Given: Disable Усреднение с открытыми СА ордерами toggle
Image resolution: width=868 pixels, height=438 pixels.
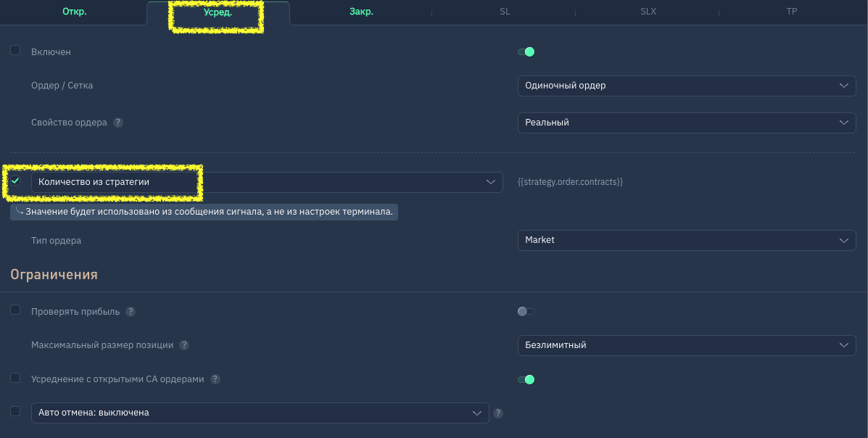Looking at the screenshot, I should pyautogui.click(x=526, y=379).
